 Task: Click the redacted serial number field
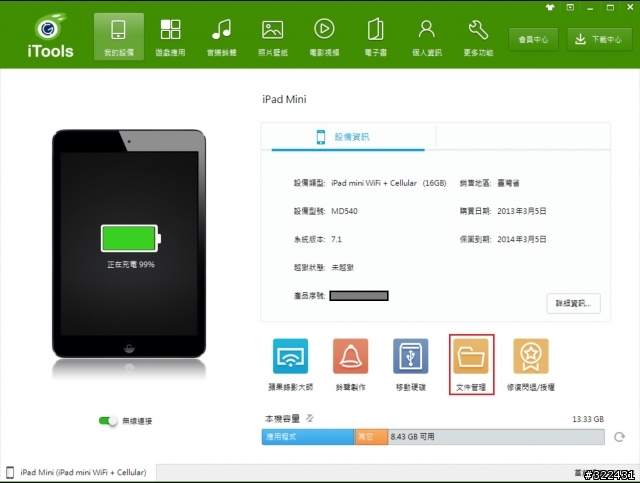pyautogui.click(x=359, y=296)
